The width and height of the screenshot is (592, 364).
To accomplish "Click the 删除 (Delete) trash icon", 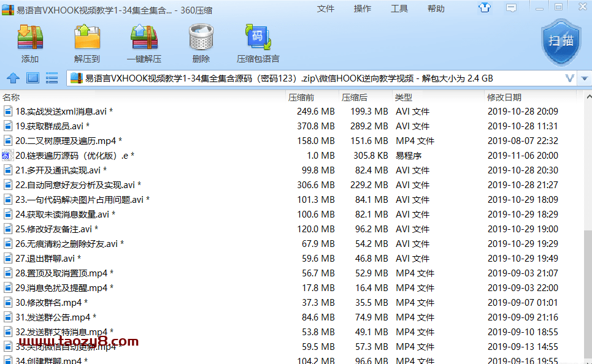I will [x=201, y=43].
